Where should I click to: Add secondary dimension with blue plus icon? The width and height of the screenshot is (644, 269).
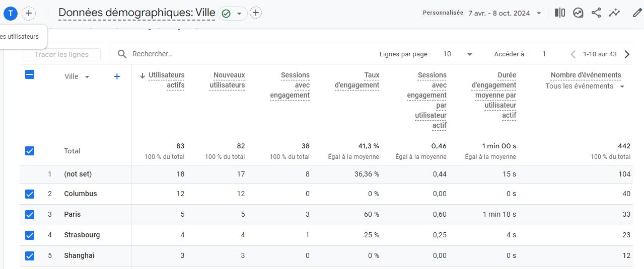coord(117,76)
